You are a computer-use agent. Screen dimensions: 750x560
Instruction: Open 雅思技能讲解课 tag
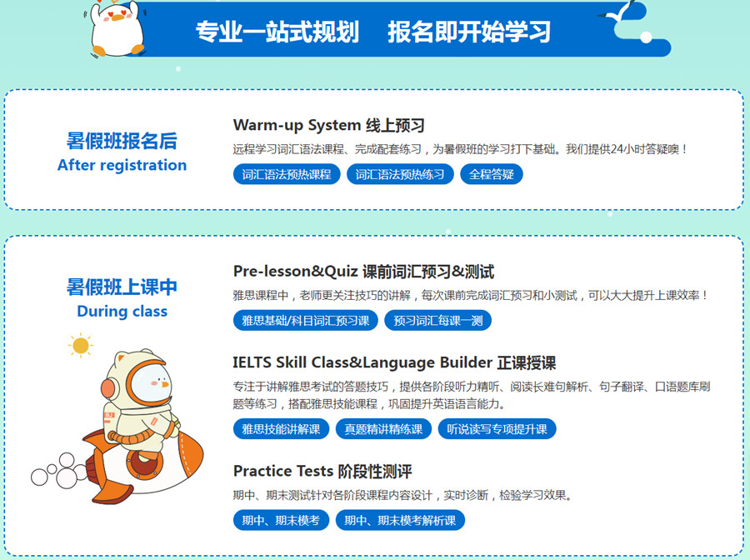pyautogui.click(x=282, y=429)
